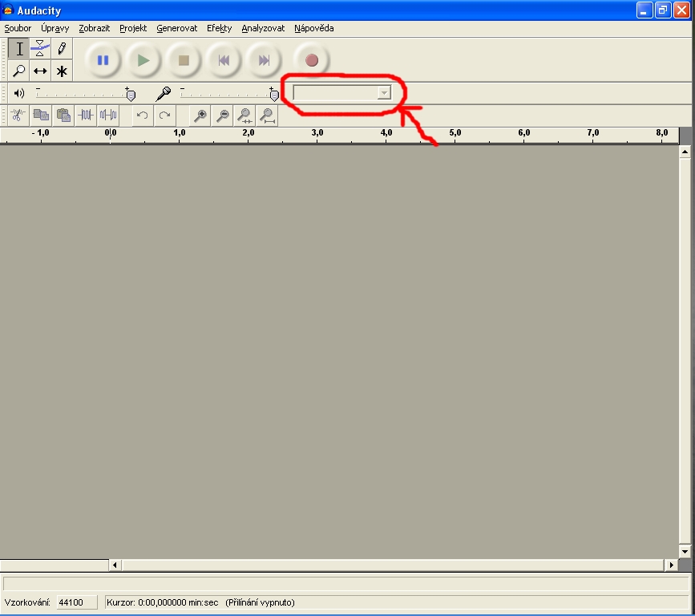The image size is (695, 616).
Task: Skip to end of track
Action: [264, 60]
